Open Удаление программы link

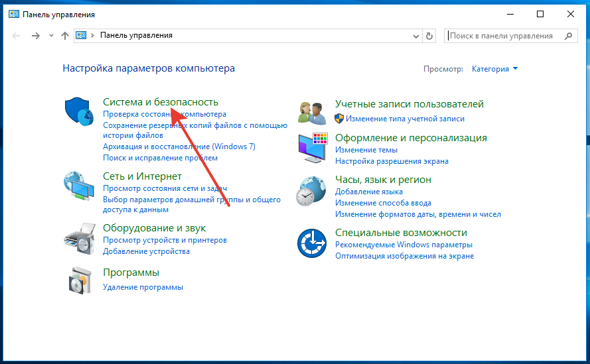point(143,287)
